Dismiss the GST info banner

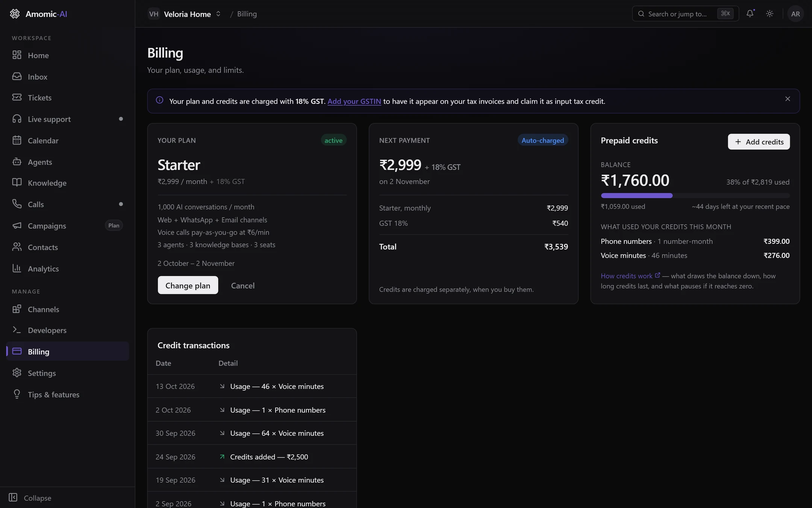pos(788,99)
